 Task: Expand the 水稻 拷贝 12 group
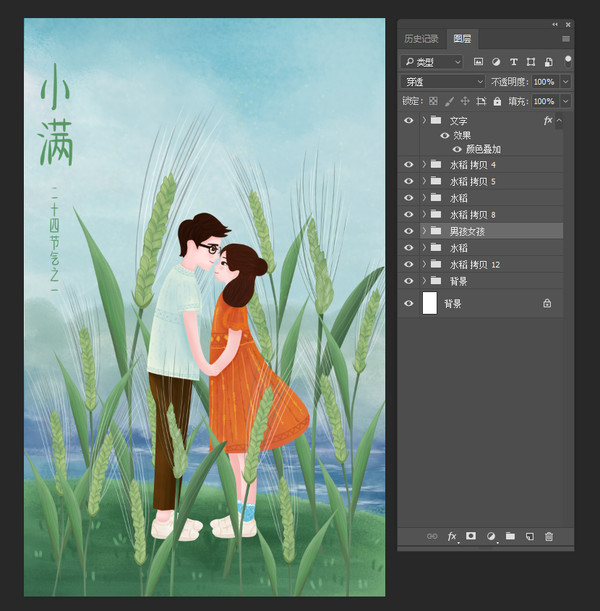[424, 264]
